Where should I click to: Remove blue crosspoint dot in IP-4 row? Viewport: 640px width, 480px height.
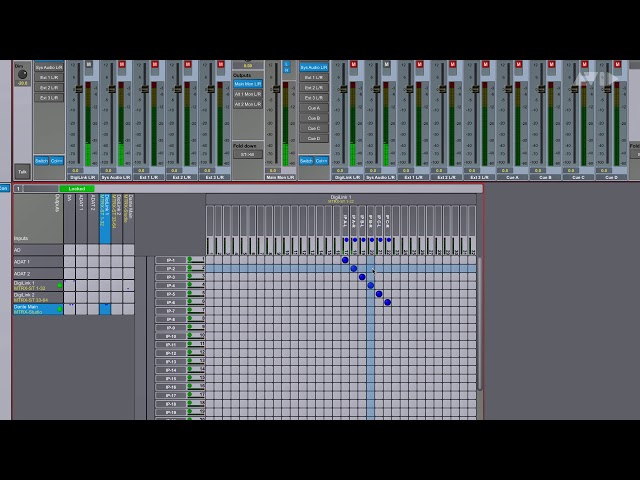point(371,285)
